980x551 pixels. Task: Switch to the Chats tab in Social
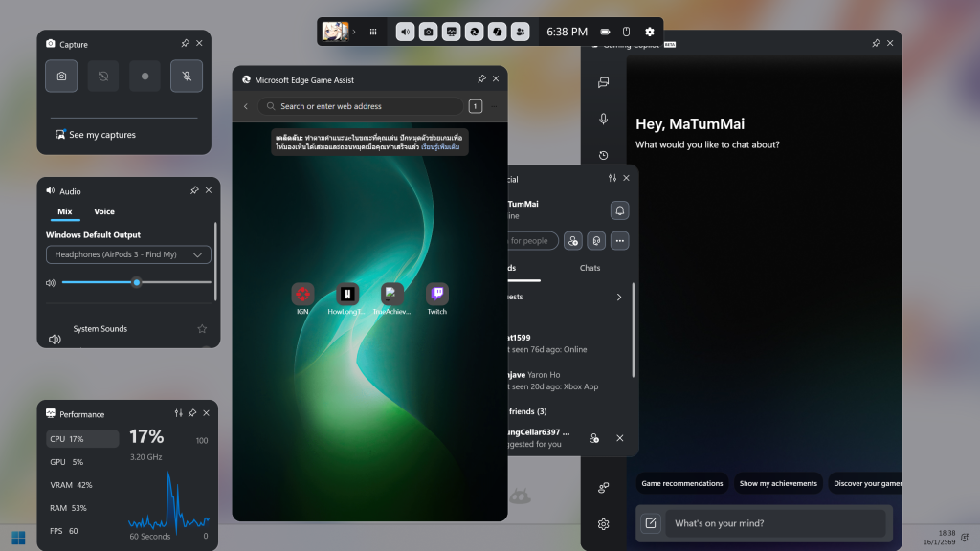point(590,268)
